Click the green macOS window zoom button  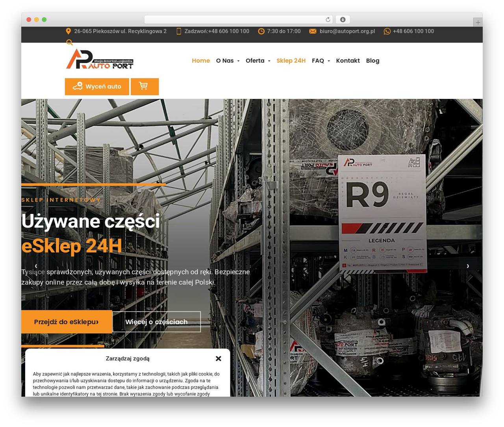pyautogui.click(x=44, y=20)
